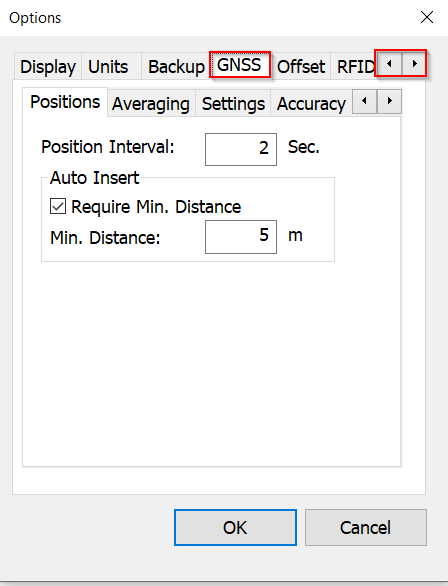Switch to the Settings sub-tab
This screenshot has width=448, height=586.
pyautogui.click(x=233, y=104)
